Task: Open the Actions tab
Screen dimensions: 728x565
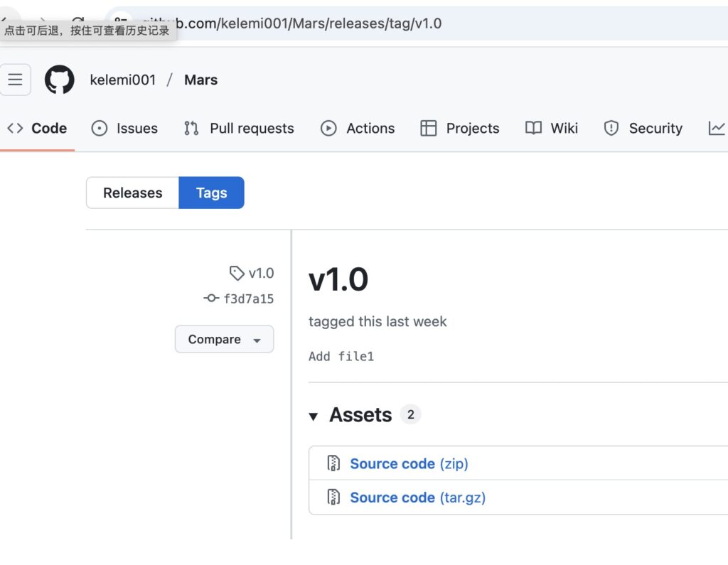Action: [x=358, y=128]
